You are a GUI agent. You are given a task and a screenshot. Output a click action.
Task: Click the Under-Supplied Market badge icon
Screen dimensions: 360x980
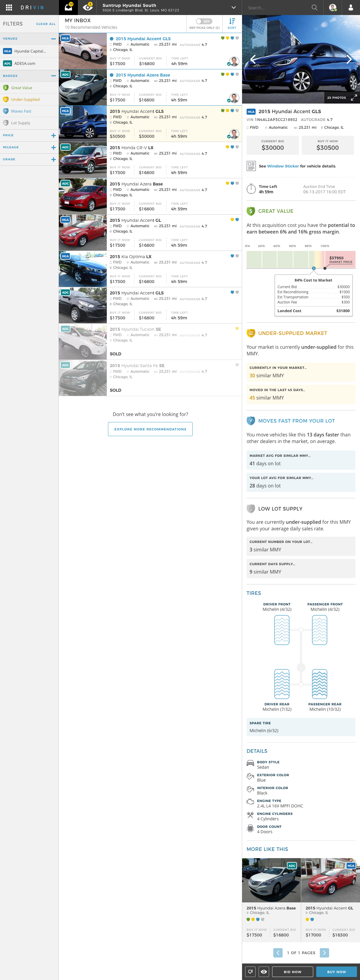250,333
